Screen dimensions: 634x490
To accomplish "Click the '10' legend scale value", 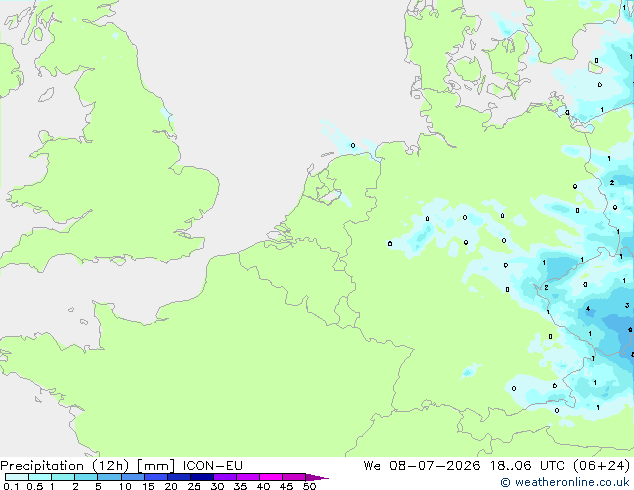I will coord(125,486).
